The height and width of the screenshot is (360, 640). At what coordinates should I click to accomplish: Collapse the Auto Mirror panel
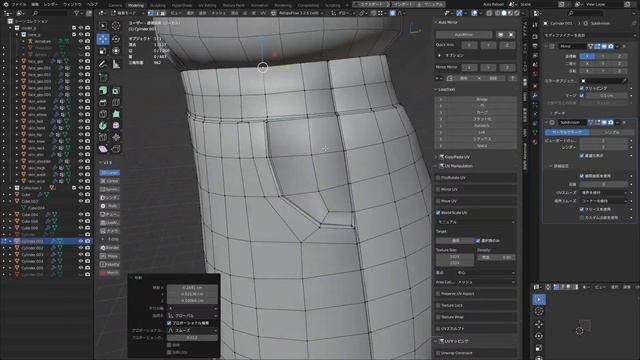[x=436, y=22]
